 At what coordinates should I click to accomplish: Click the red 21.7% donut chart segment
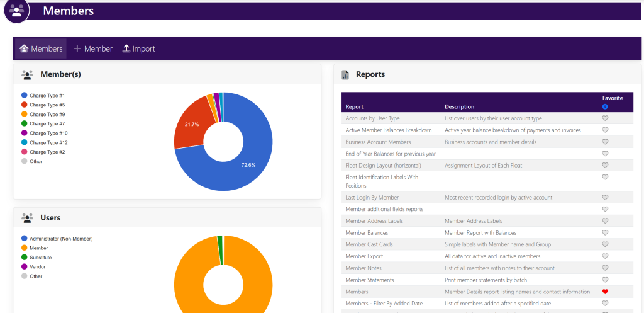[191, 125]
